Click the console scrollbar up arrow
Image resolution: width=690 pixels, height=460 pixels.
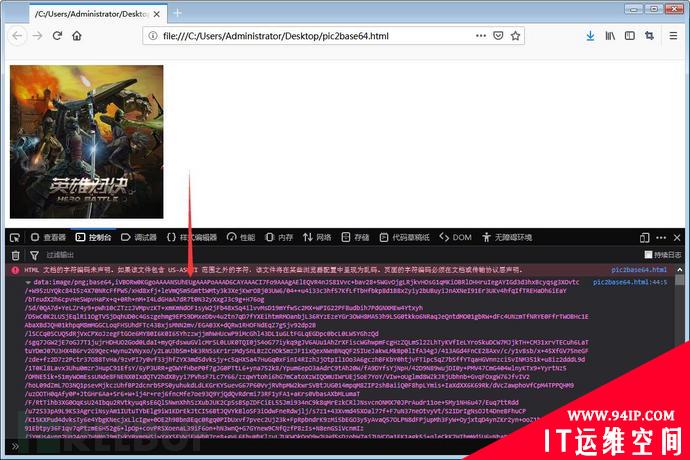coord(680,270)
